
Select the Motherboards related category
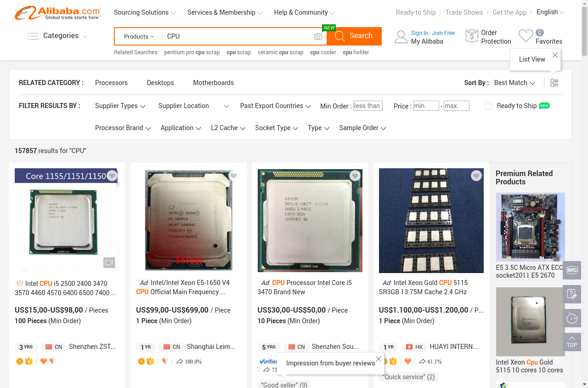tap(213, 83)
